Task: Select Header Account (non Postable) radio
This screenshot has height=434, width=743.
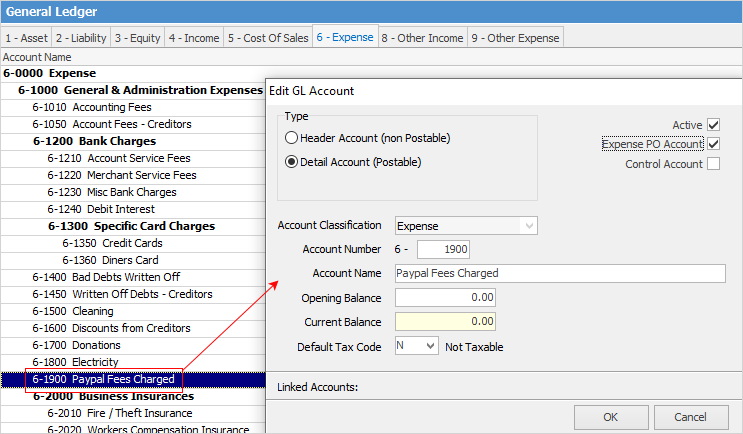Action: (x=292, y=138)
